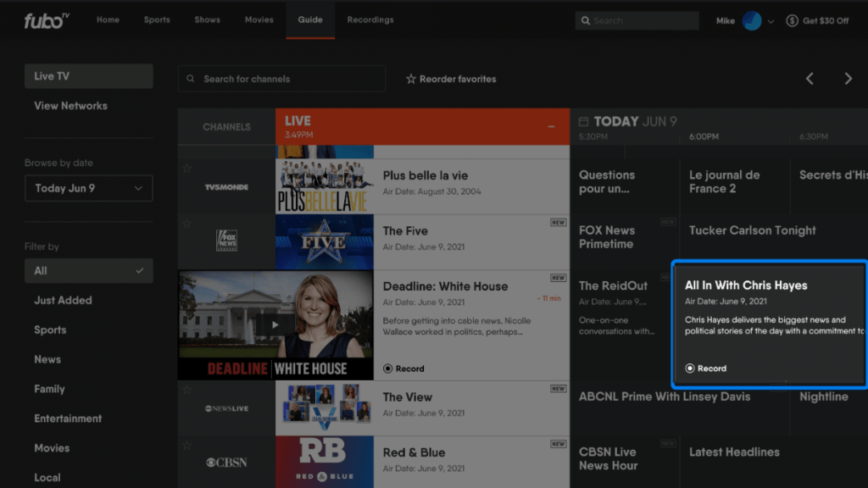Click left arrow to view earlier timeslots
This screenshot has height=488, width=868.
coord(810,77)
